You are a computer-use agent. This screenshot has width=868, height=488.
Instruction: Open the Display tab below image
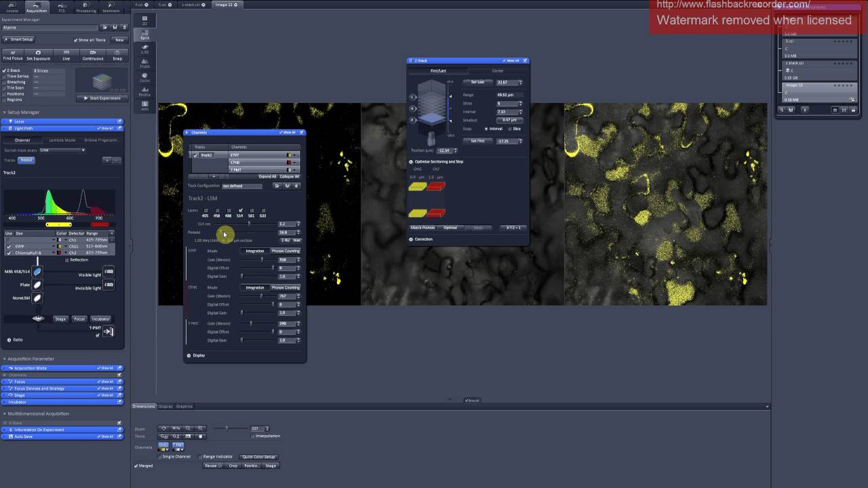pos(166,407)
